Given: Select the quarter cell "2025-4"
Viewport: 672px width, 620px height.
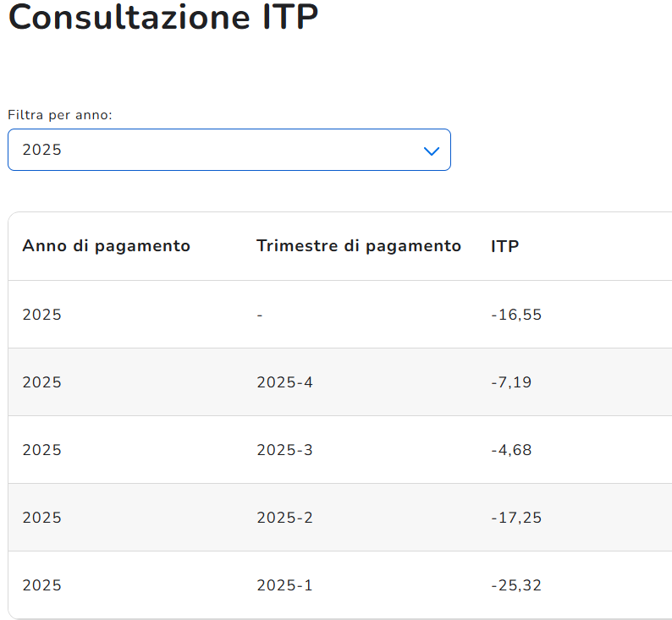Looking at the screenshot, I should (x=284, y=382).
